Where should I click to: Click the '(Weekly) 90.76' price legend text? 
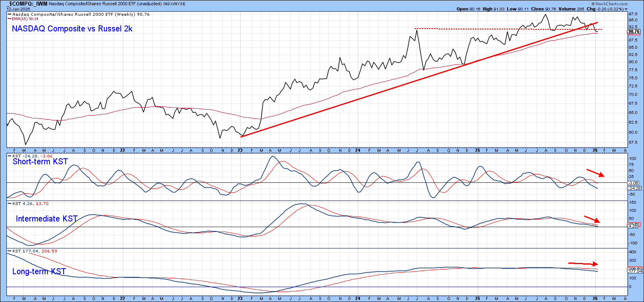(132, 14)
